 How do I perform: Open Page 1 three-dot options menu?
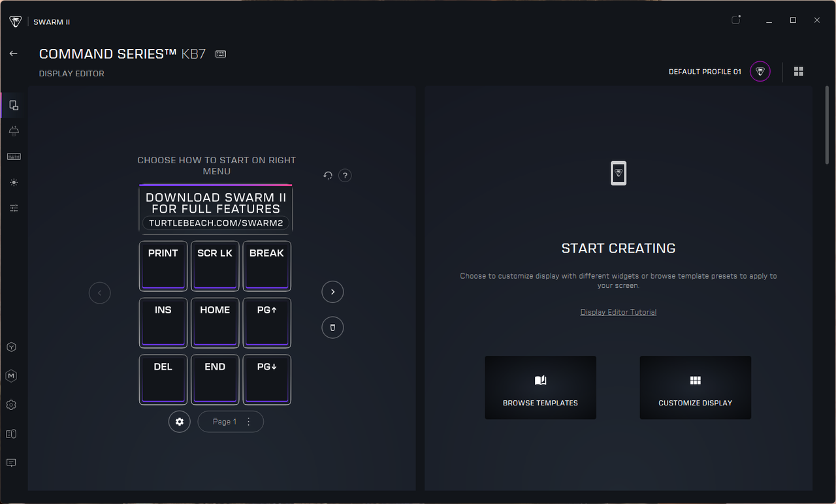click(x=248, y=422)
